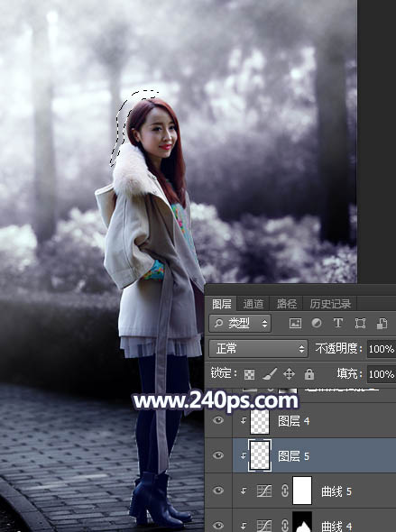Screen dimensions: 396x532
Task: Hide the 曲线 5 adjustment layer
Action: [x=218, y=491]
